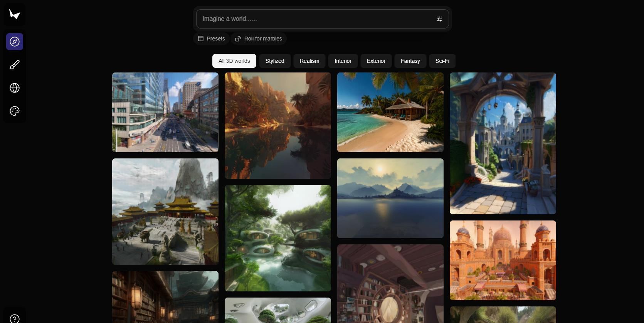Open prompt settings sliders icon
The height and width of the screenshot is (323, 644).
click(439, 19)
